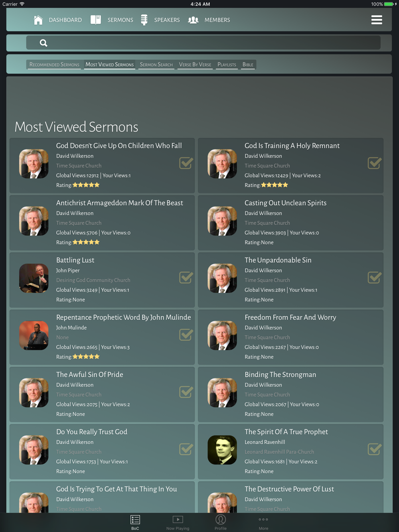Screen dimensions: 399x532
Task: Click the Sermons book icon
Action: (96, 20)
